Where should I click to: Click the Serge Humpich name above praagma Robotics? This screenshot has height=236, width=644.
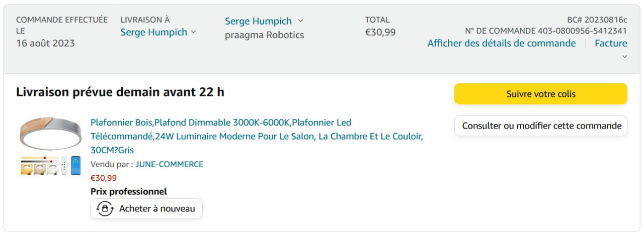(x=258, y=21)
